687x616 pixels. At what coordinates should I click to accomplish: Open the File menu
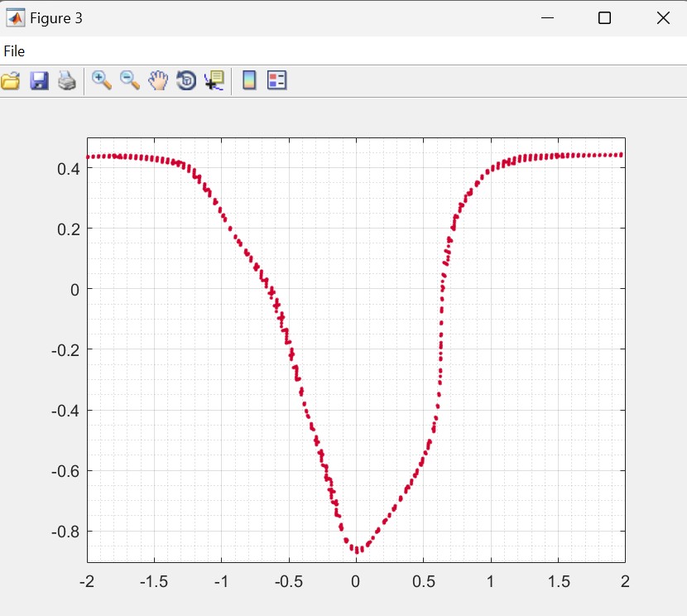14,51
